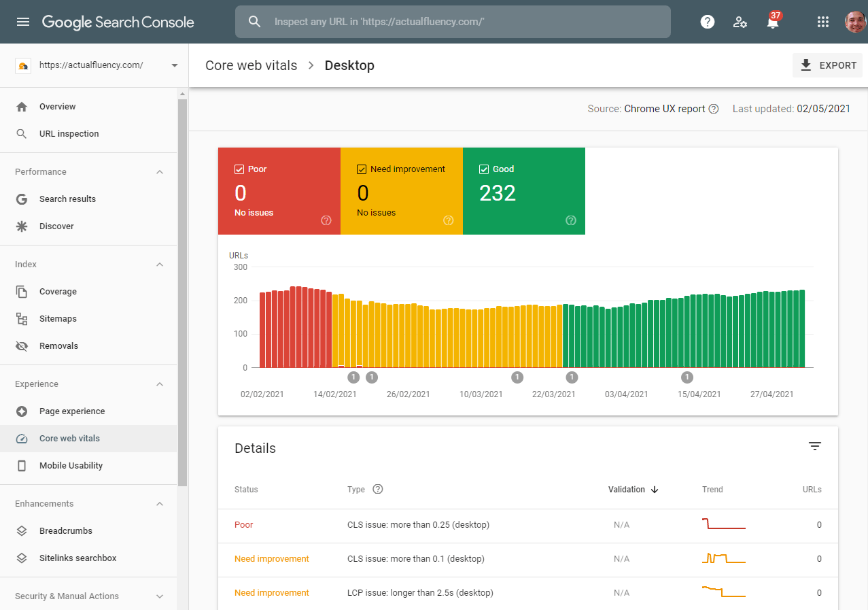Collapse the Index section

(160, 265)
